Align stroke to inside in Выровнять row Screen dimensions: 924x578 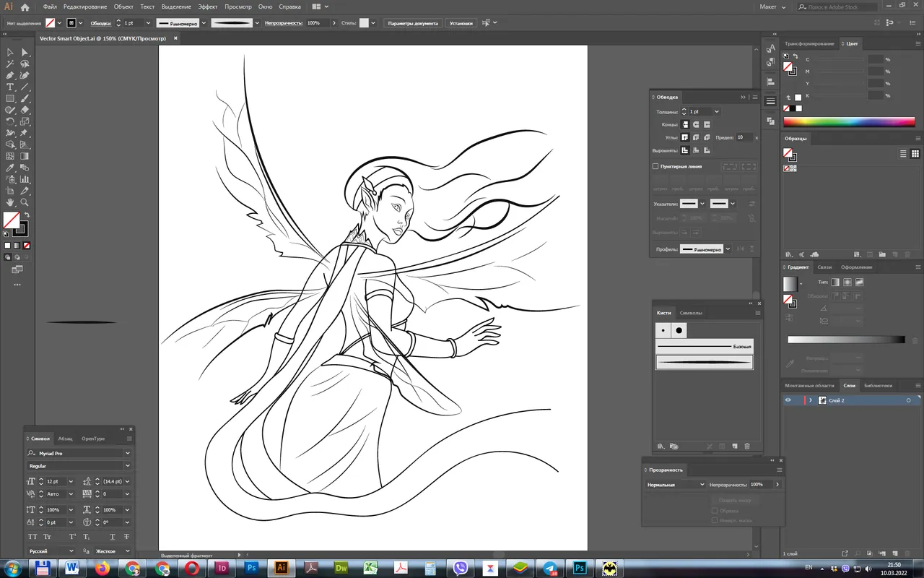pos(696,150)
